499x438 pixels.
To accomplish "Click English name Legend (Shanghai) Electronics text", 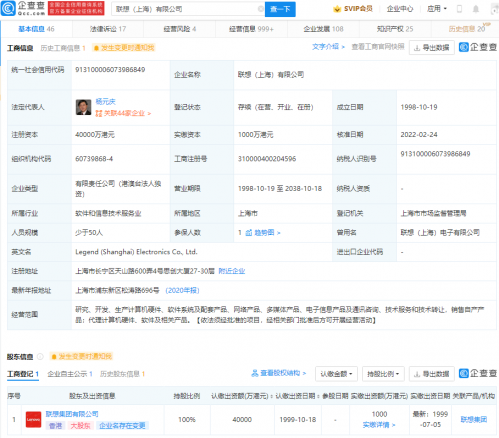I will (x=136, y=252).
